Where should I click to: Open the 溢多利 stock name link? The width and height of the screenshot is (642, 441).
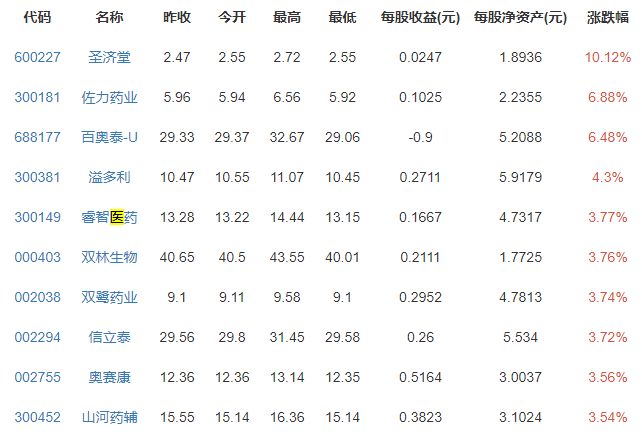tap(109, 177)
